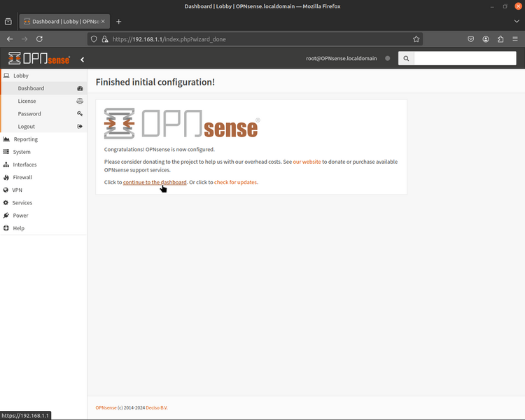Click the System server icon
This screenshot has width=525, height=420.
coord(6,152)
